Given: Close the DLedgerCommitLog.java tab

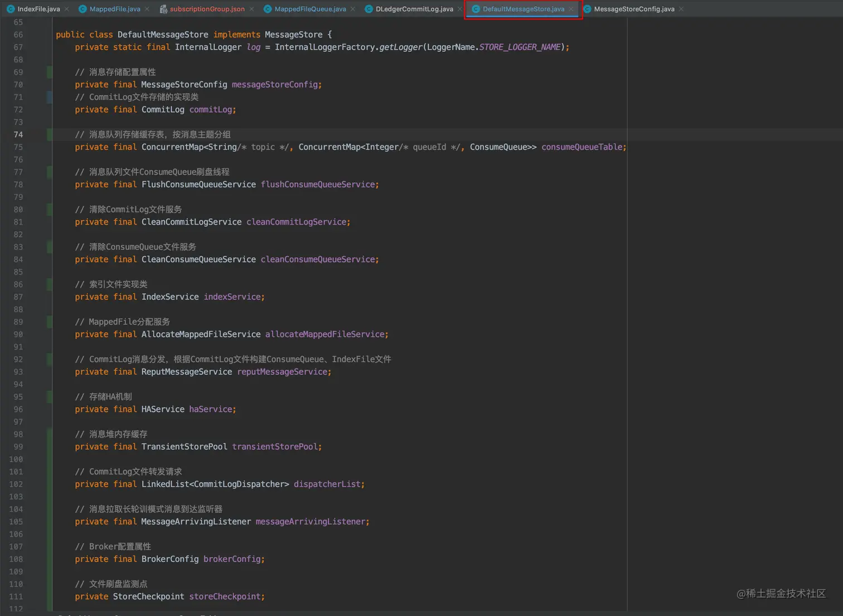Looking at the screenshot, I should click(x=460, y=9).
